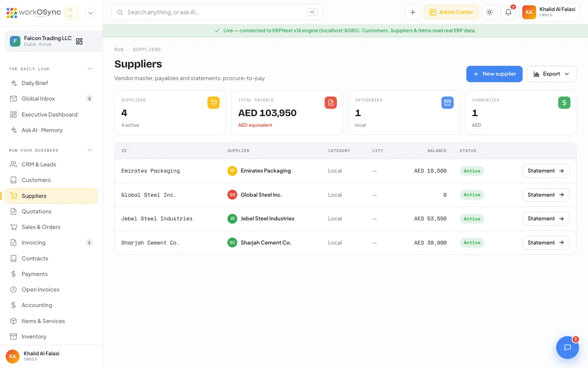Click the Active status badge for Emirates Packaging

coord(472,171)
